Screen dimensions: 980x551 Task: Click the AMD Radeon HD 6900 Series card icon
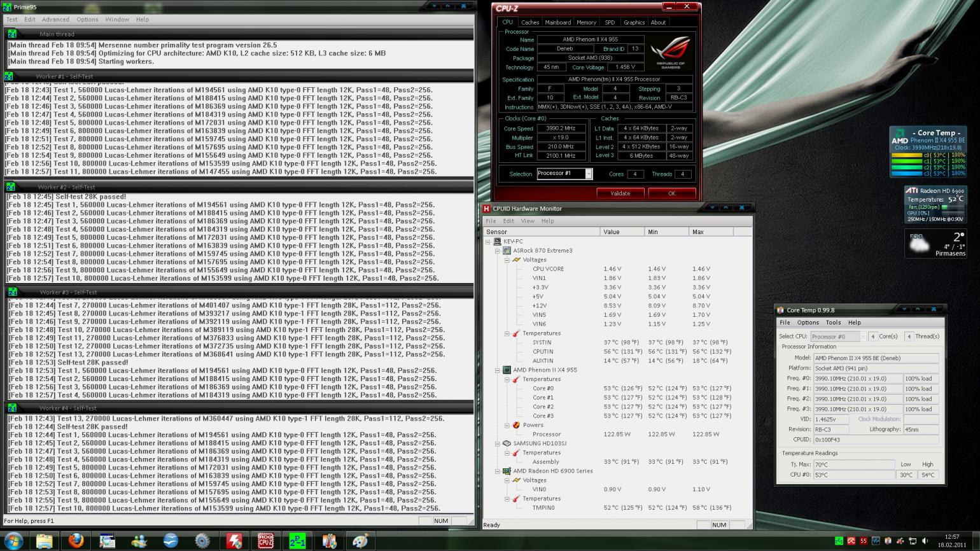pyautogui.click(x=507, y=471)
